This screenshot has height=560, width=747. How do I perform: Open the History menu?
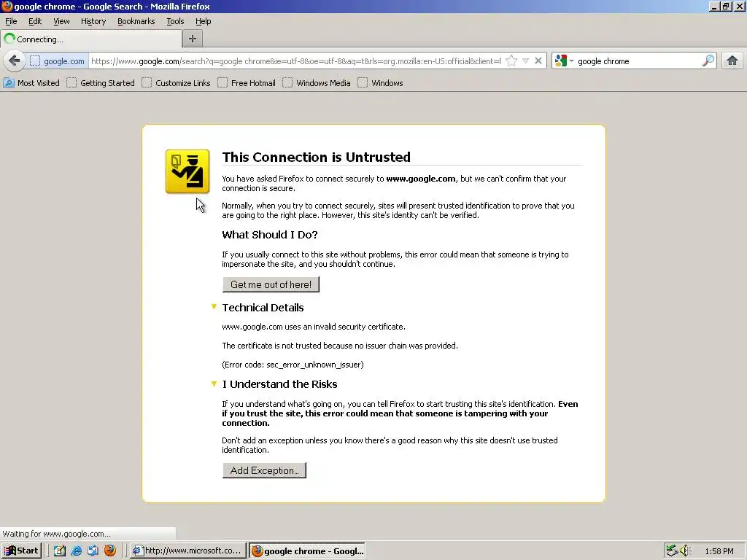coord(93,21)
